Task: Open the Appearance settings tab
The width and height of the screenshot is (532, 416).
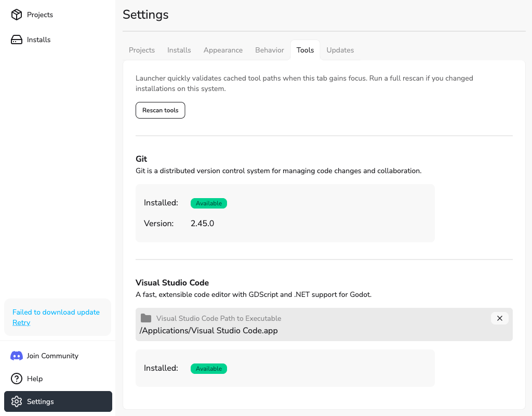Action: (x=223, y=50)
